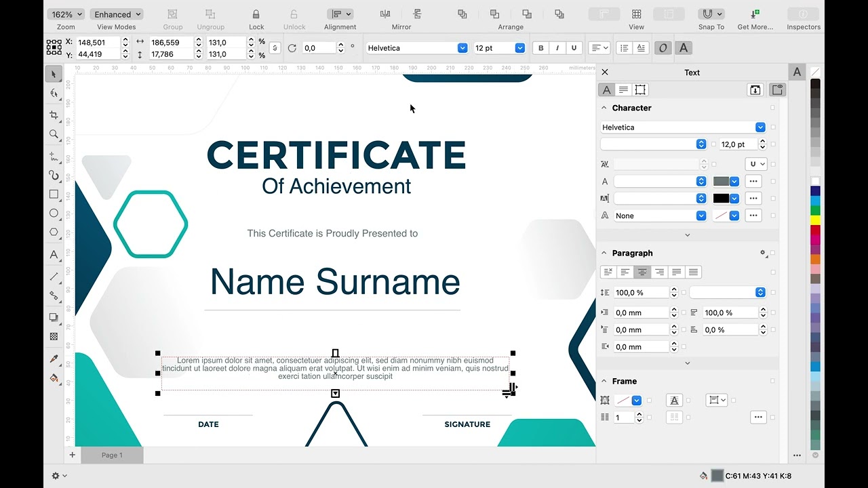Click the line spacing 100,0 % field
The width and height of the screenshot is (868, 488).
click(642, 292)
